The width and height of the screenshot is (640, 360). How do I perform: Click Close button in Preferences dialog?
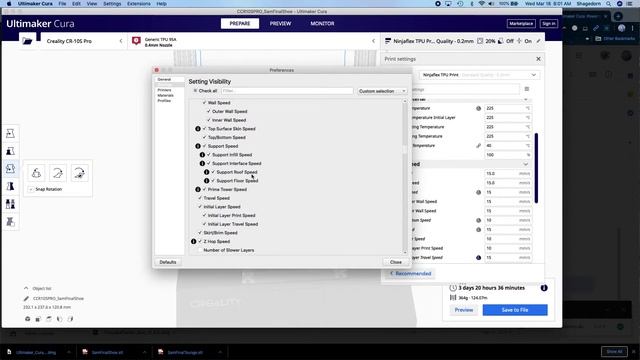coord(396,262)
